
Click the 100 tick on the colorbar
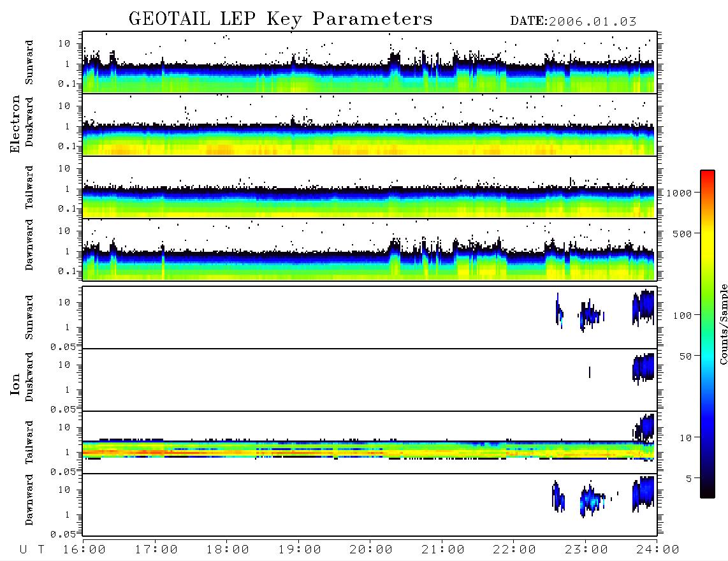(683, 316)
